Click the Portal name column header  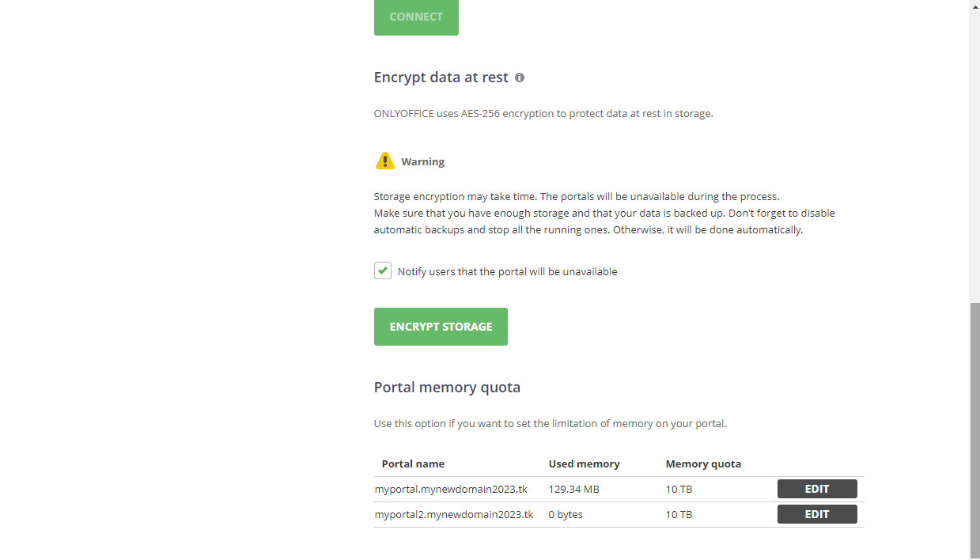(x=413, y=464)
